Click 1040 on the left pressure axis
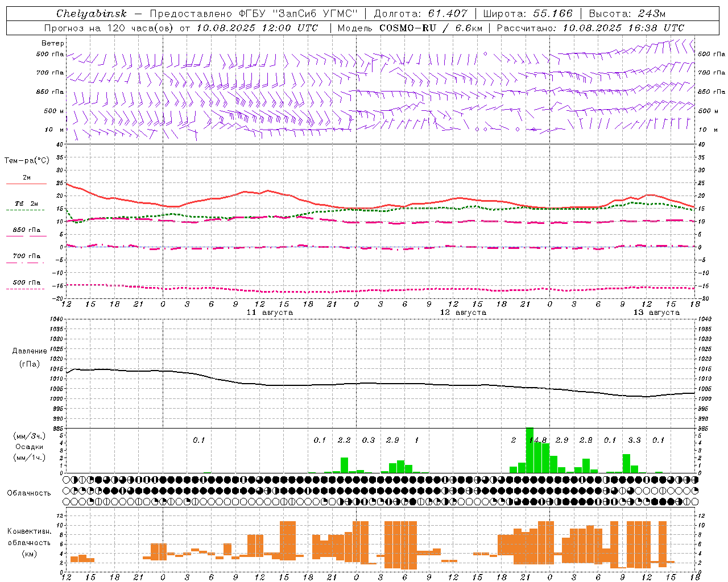 coord(56,319)
